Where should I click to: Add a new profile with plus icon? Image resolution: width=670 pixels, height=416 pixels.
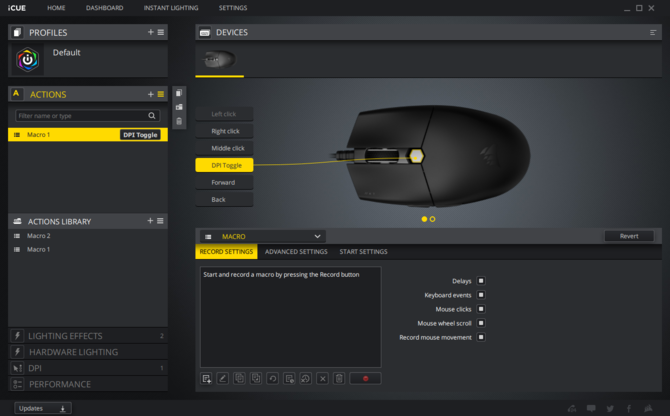click(150, 32)
